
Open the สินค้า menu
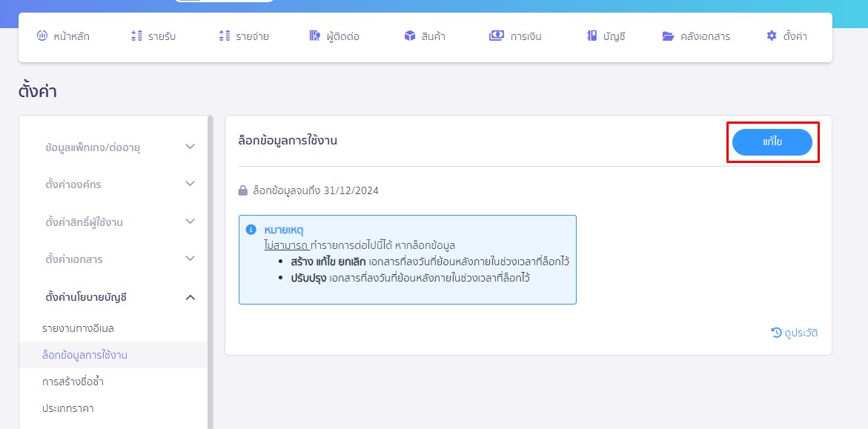(x=434, y=37)
